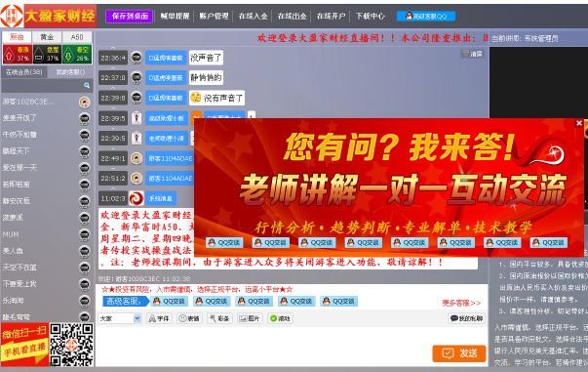
Task: Switch to the 黄金 tab
Action: click(47, 37)
